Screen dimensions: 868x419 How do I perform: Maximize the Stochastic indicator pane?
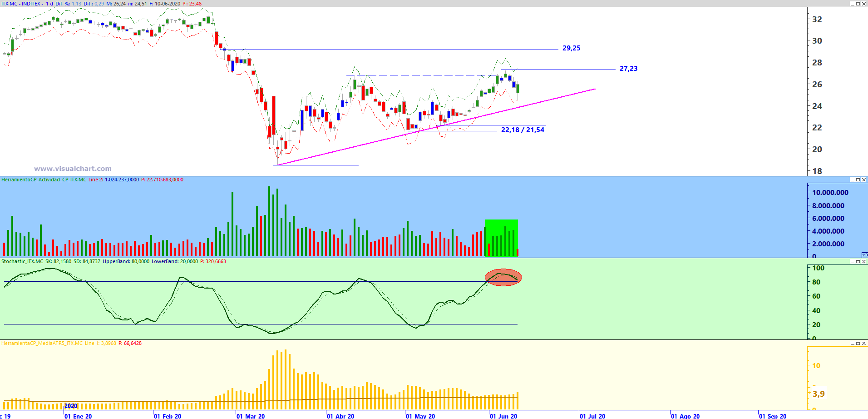coord(858,261)
